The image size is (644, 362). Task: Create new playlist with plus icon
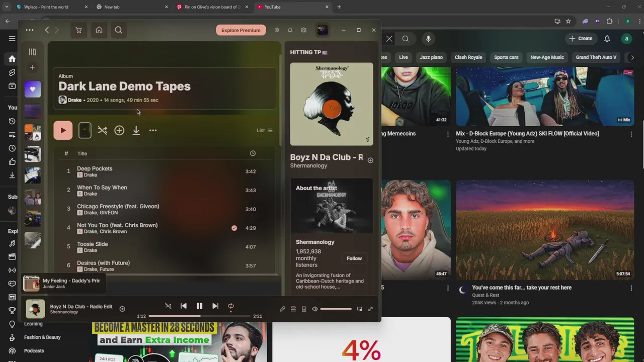pyautogui.click(x=32, y=67)
